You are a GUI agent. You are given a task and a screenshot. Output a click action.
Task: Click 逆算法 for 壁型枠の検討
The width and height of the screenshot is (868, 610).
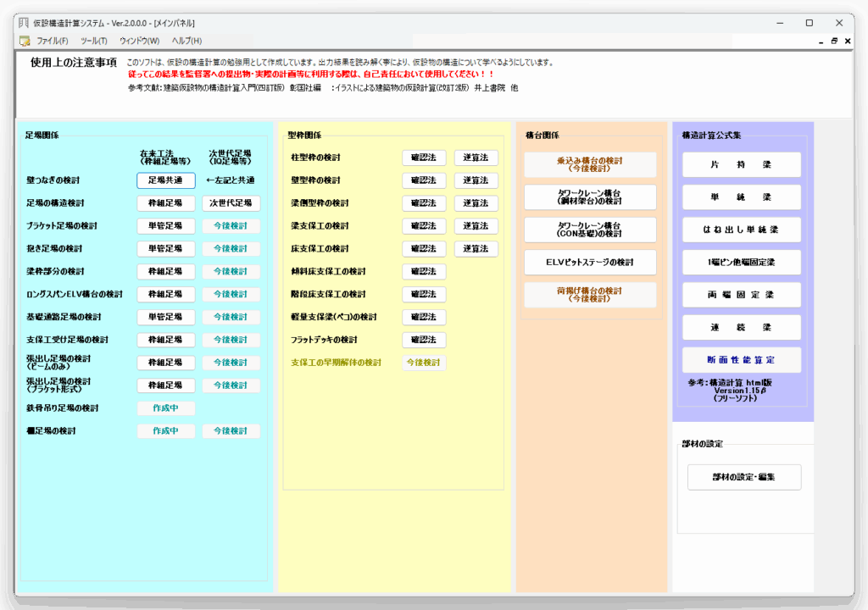pos(476,180)
